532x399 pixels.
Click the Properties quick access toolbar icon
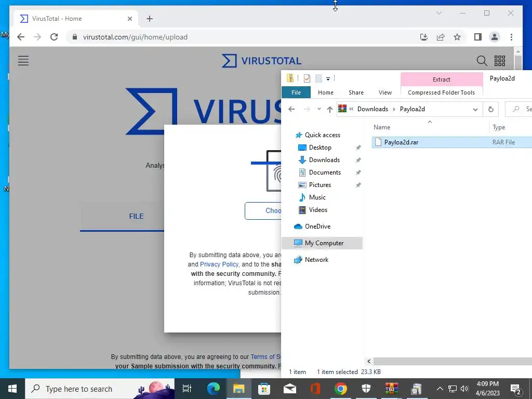307,78
